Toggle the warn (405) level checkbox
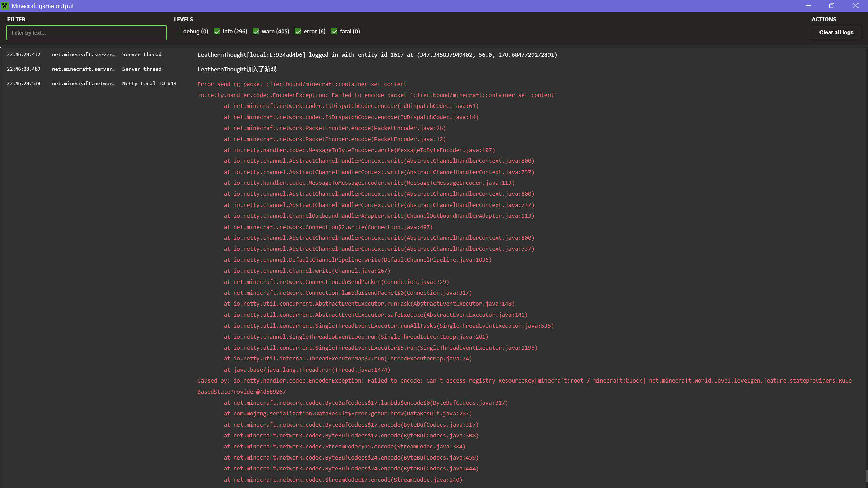This screenshot has width=868, height=488. pyautogui.click(x=256, y=31)
